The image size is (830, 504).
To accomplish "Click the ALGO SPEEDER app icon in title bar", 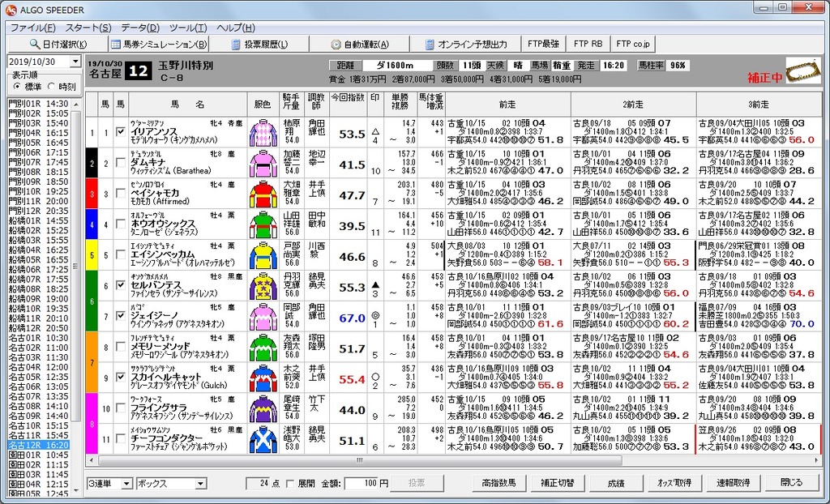I will (11, 10).
